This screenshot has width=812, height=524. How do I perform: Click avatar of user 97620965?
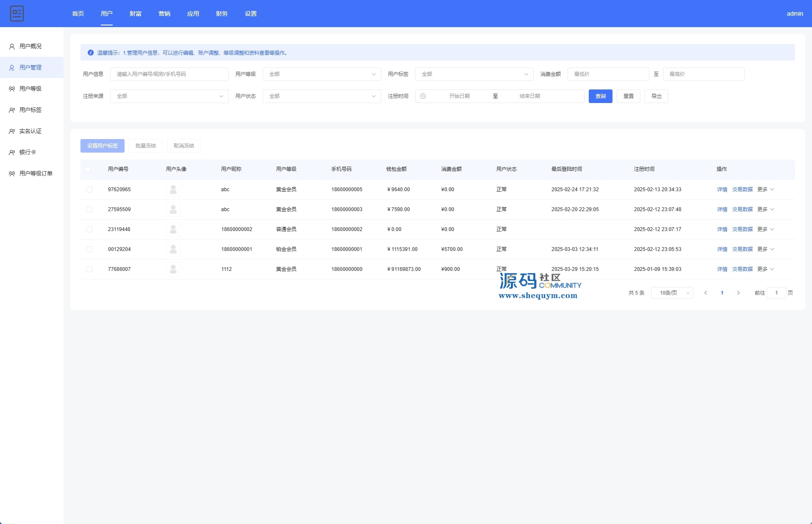pos(173,190)
